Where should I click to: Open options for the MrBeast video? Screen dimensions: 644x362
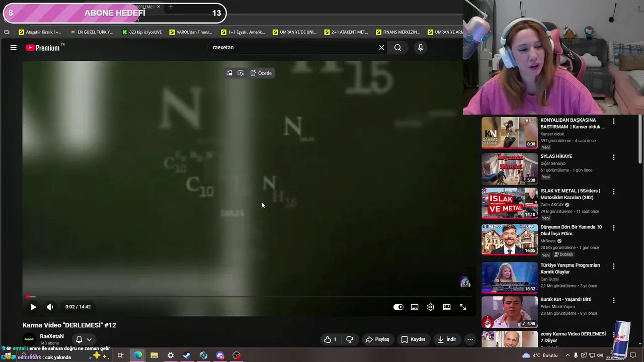[x=613, y=228]
